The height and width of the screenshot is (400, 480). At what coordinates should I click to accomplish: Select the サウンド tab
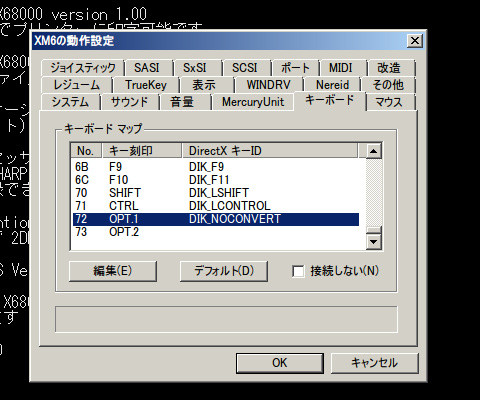pos(129,102)
